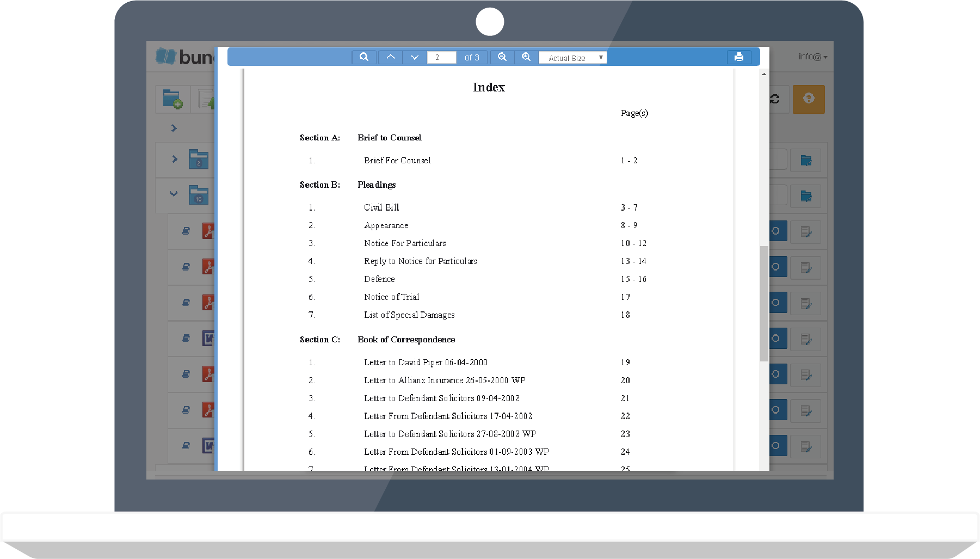Open the info@ account menu

click(x=812, y=56)
